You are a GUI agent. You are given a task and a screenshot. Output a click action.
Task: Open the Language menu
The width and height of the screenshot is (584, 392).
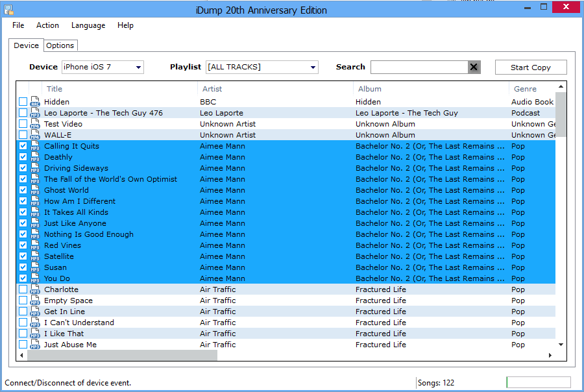coord(88,25)
